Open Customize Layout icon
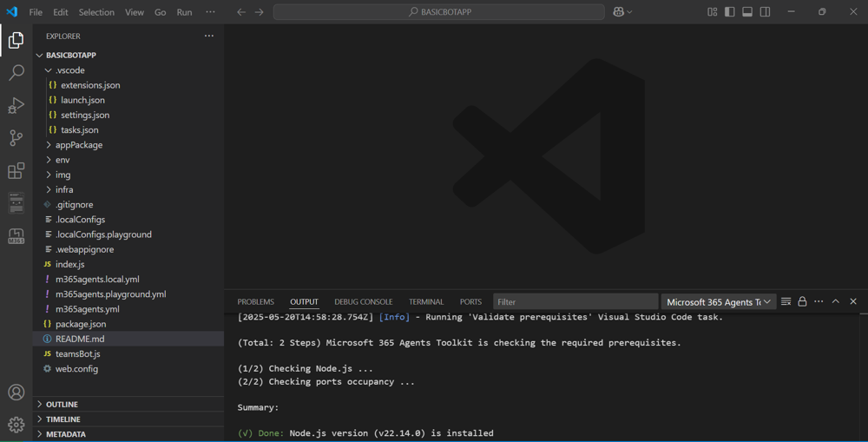868x442 pixels. [x=713, y=11]
